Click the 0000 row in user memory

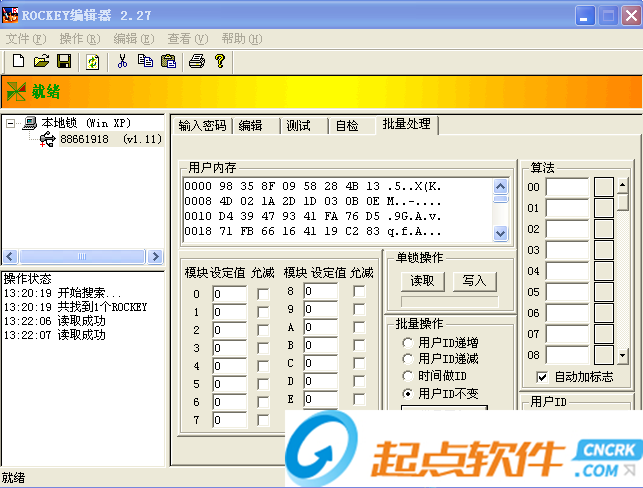312,186
